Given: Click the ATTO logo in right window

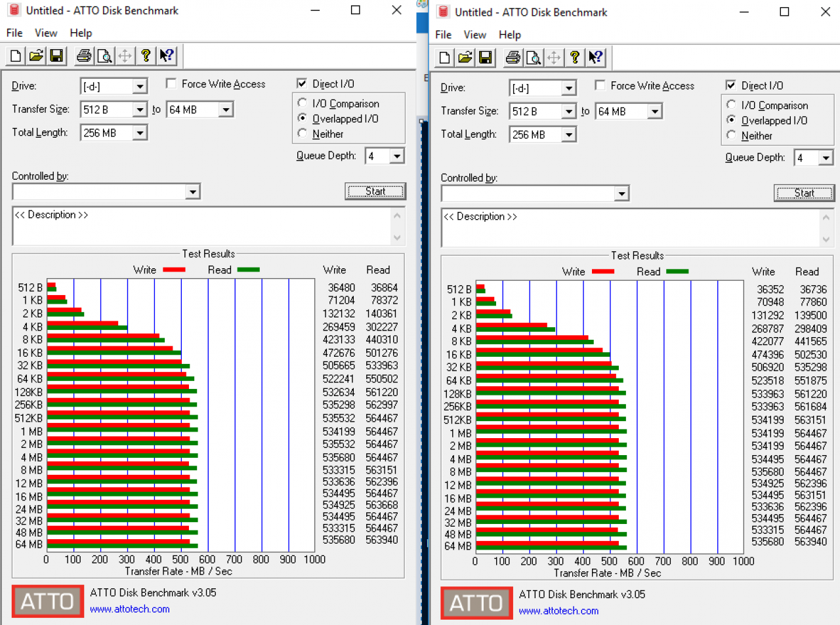Looking at the screenshot, I should coord(476,603).
